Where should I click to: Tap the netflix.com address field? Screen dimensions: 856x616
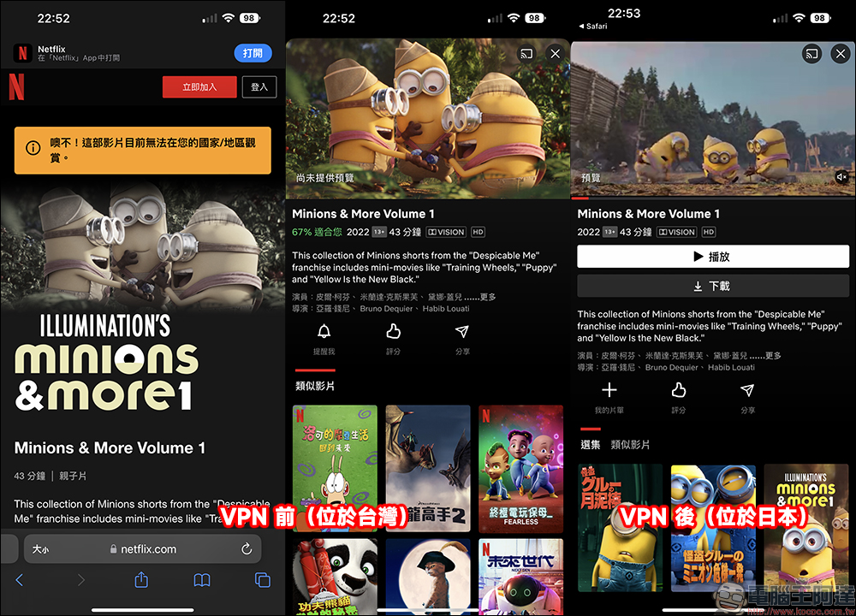[x=143, y=549]
